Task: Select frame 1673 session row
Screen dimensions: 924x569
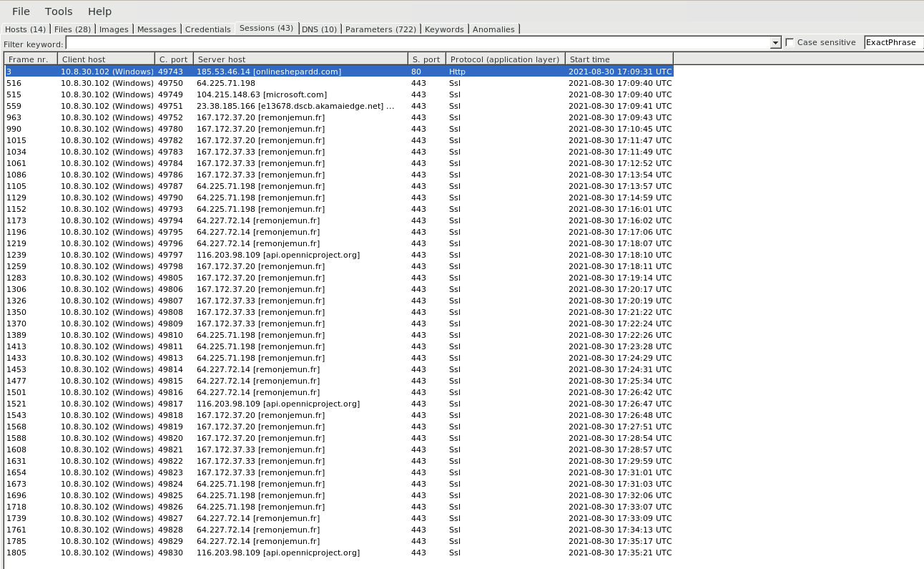Action: 338,484
